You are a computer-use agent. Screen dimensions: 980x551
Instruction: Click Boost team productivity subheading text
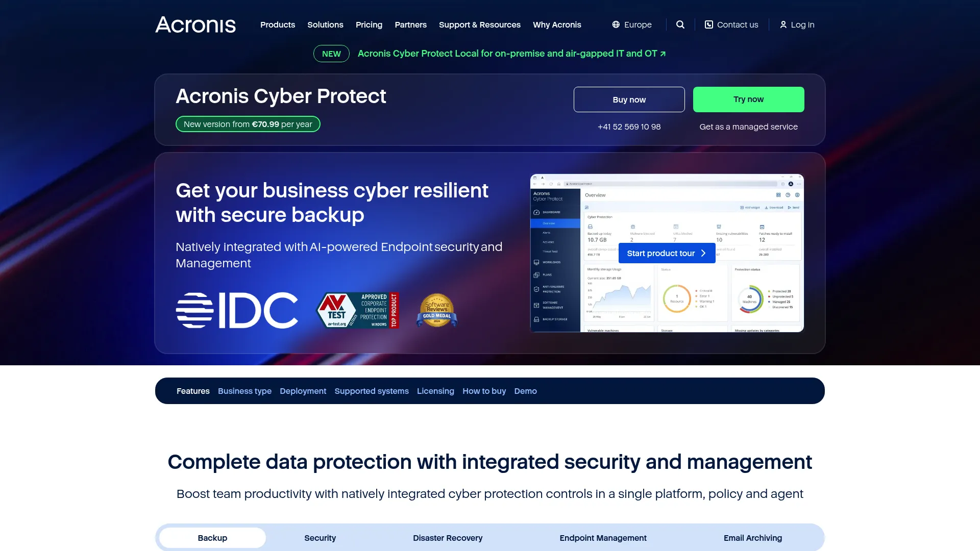490,494
